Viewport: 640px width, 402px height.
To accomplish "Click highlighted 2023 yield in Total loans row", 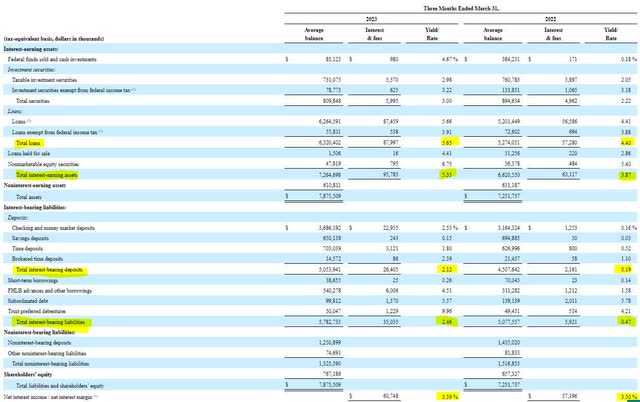I will pos(447,143).
